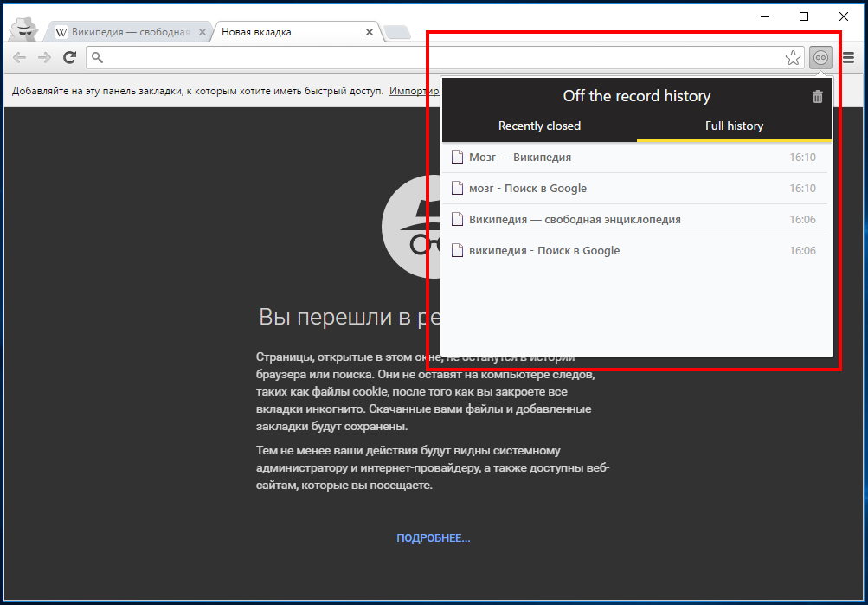
Task: Click the ПОДРОБНЕЕ... link
Action: point(434,538)
